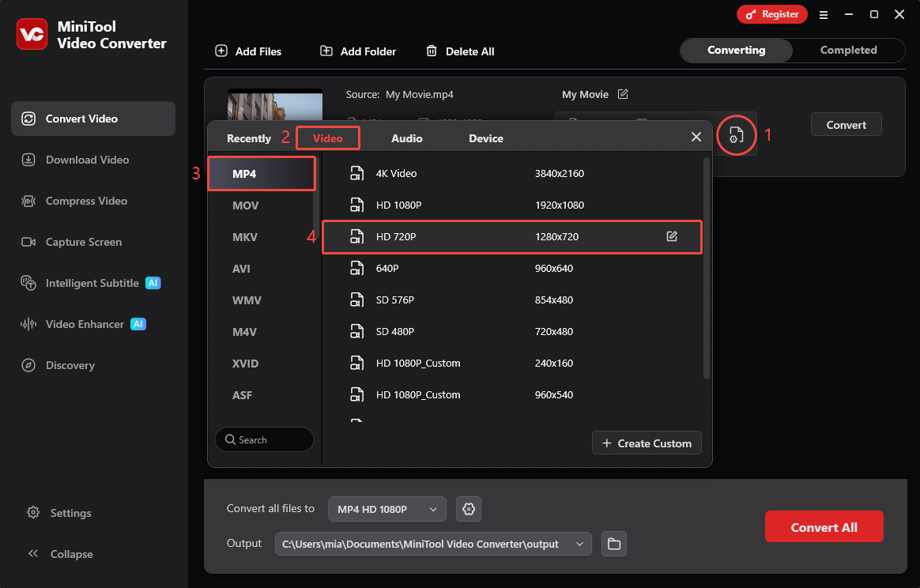The image size is (920, 588).
Task: Click the 640P format file icon
Action: 356,268
